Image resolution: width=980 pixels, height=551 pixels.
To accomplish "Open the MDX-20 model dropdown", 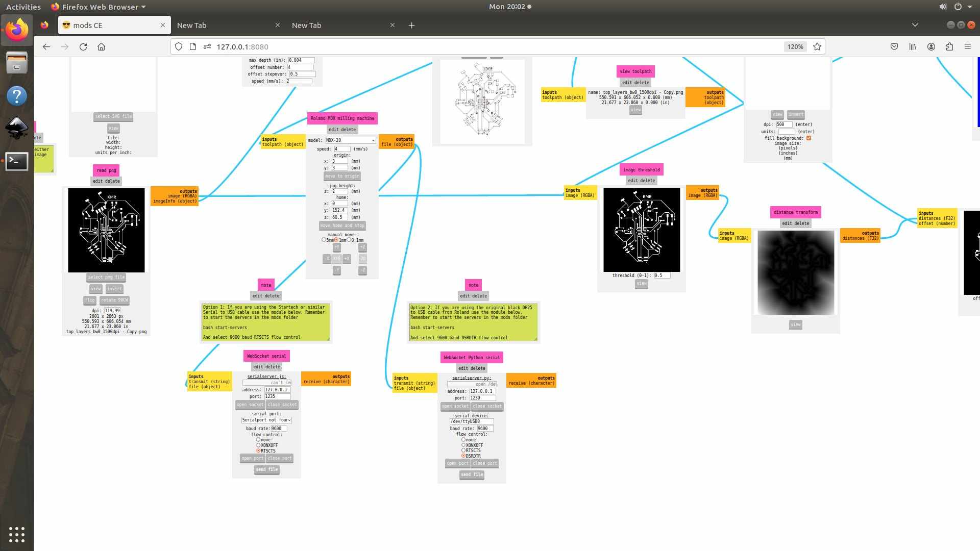I will coord(350,140).
